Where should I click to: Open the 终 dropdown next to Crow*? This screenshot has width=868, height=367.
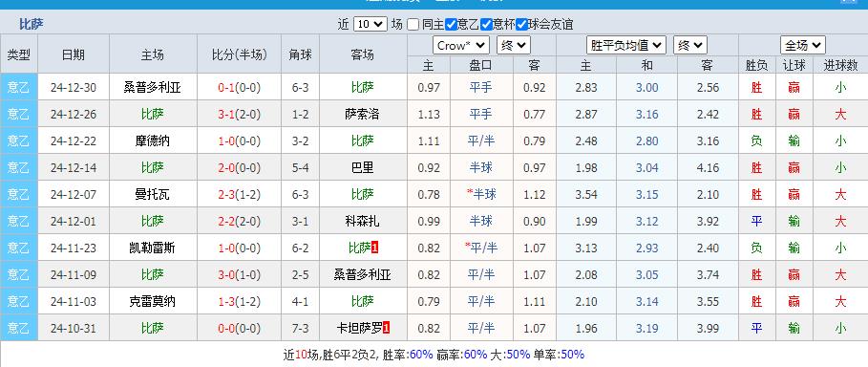(x=514, y=46)
